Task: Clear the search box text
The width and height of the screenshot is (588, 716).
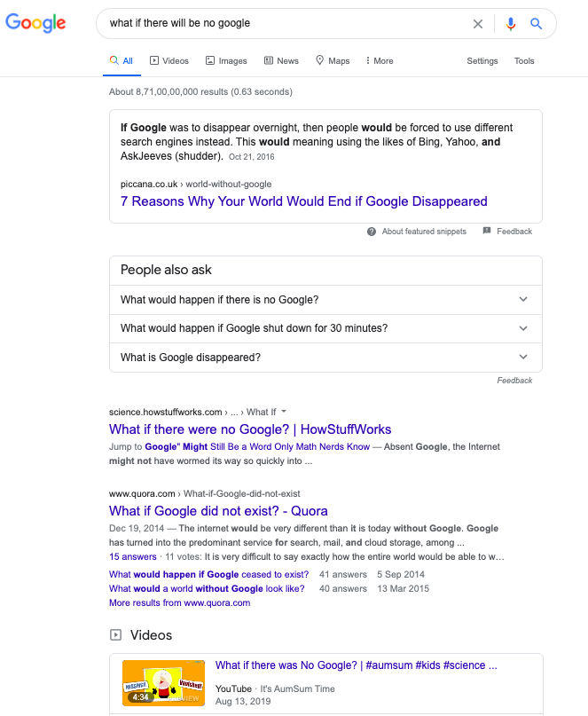Action: pyautogui.click(x=478, y=24)
